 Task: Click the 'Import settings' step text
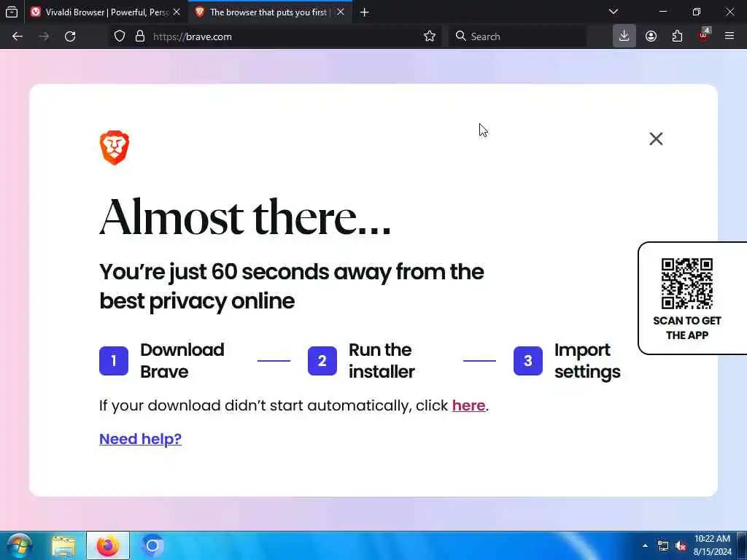click(x=587, y=360)
